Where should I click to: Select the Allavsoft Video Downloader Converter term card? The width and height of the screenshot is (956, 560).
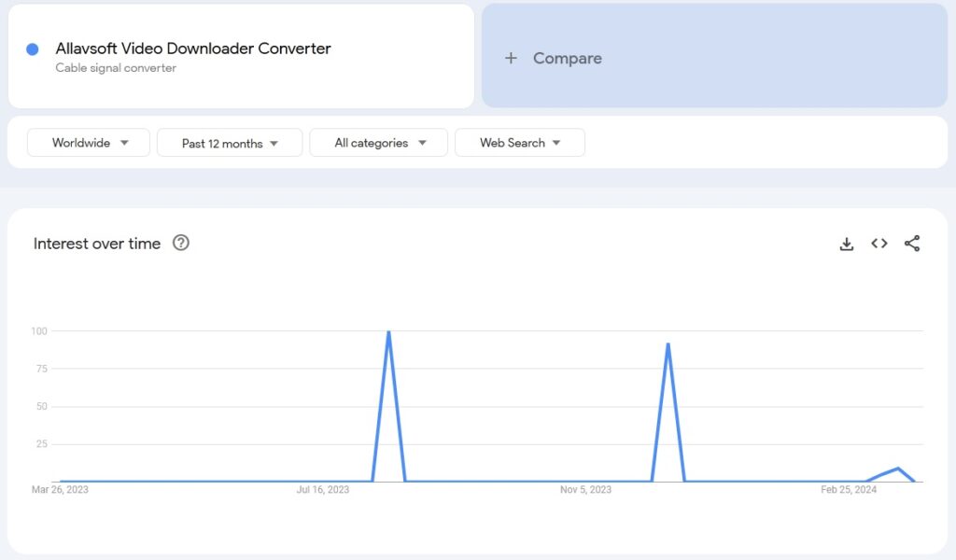(x=193, y=49)
